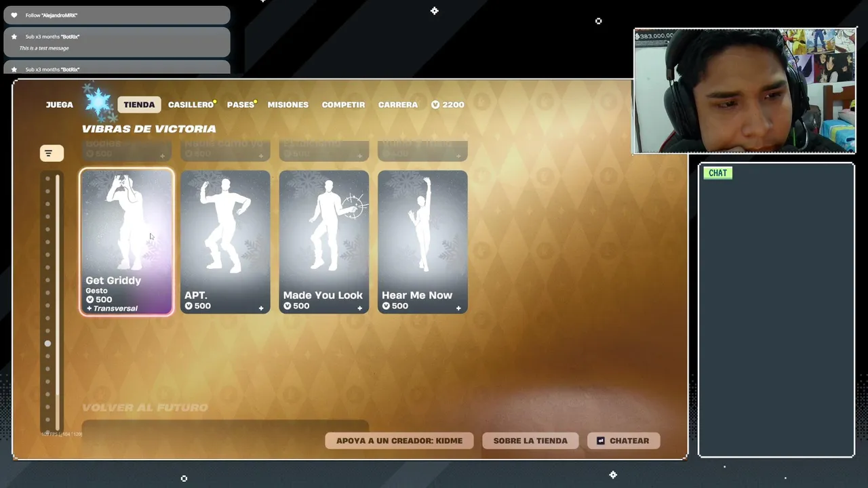Click the Follow "AlejandroMRK" alert

pos(117,15)
